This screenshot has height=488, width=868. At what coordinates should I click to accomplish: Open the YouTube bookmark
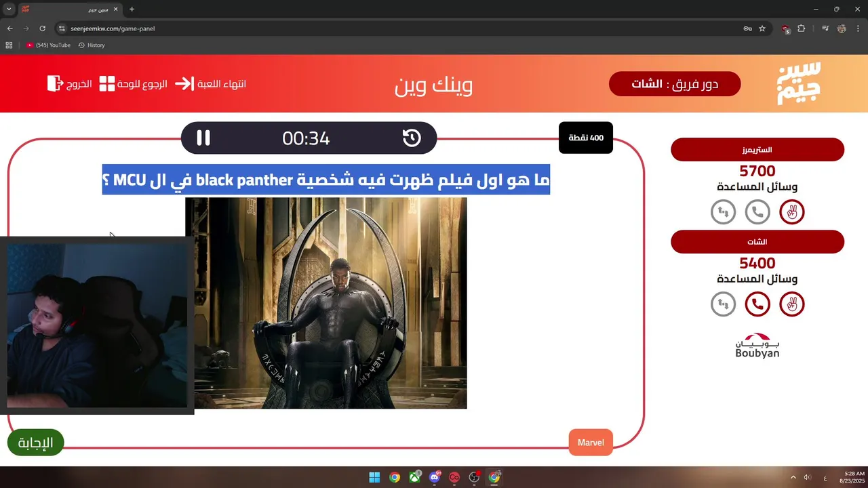point(49,45)
